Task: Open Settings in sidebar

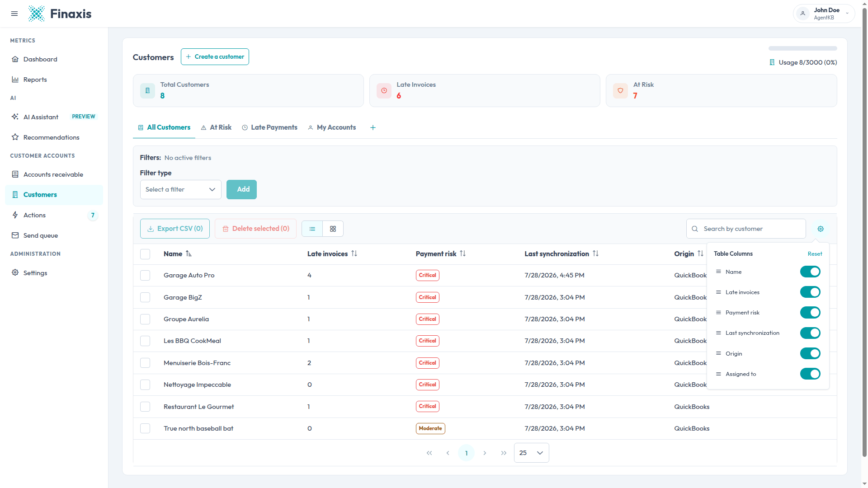Action: [54, 273]
